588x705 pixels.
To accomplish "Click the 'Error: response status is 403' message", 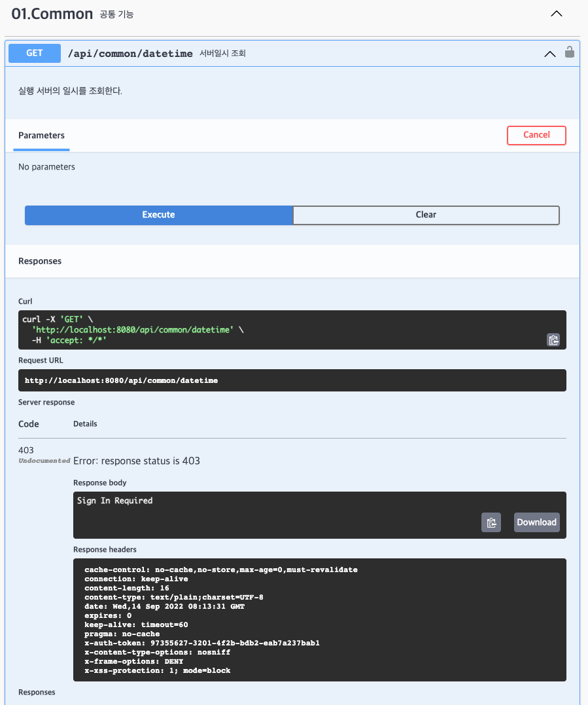I will coord(137,461).
